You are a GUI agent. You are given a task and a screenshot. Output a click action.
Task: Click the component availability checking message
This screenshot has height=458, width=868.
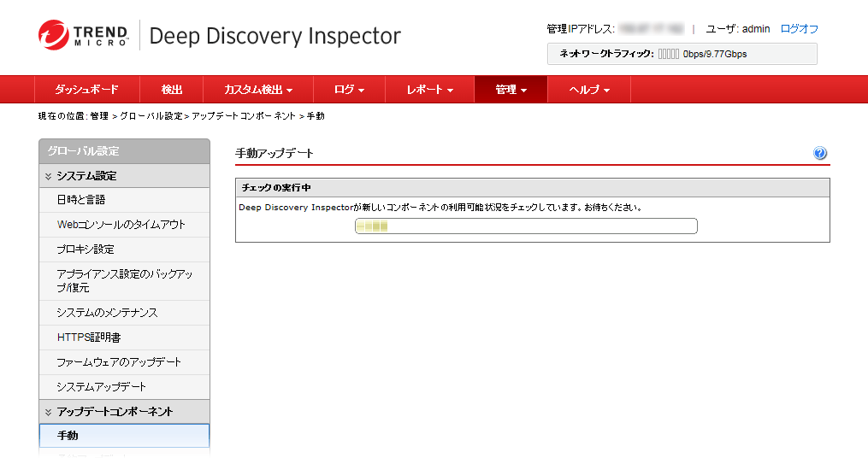pos(440,208)
